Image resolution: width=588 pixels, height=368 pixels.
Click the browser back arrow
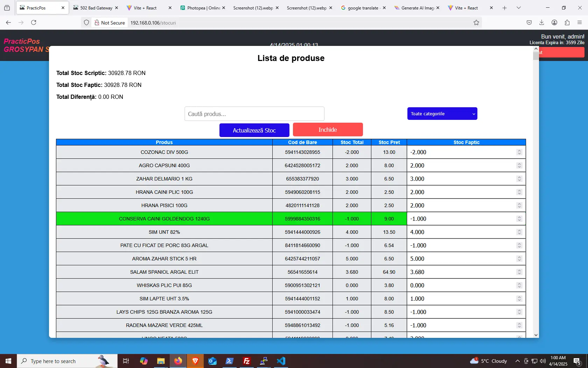(8, 22)
